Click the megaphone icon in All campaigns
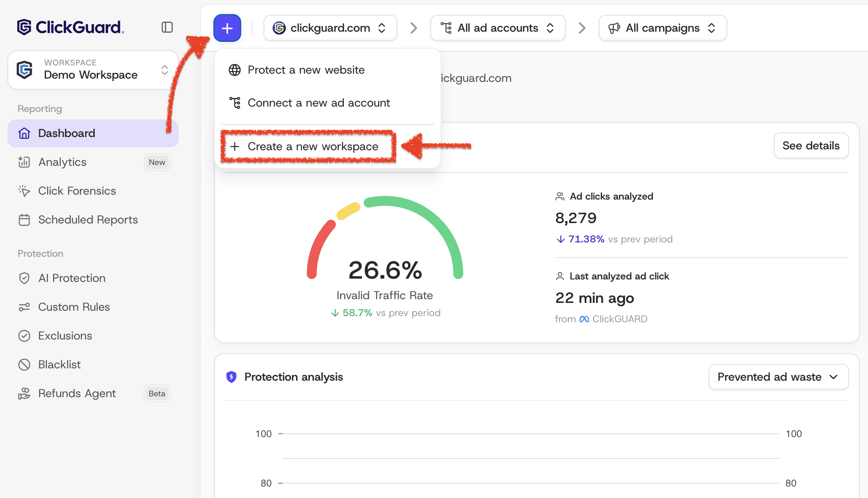 point(614,28)
